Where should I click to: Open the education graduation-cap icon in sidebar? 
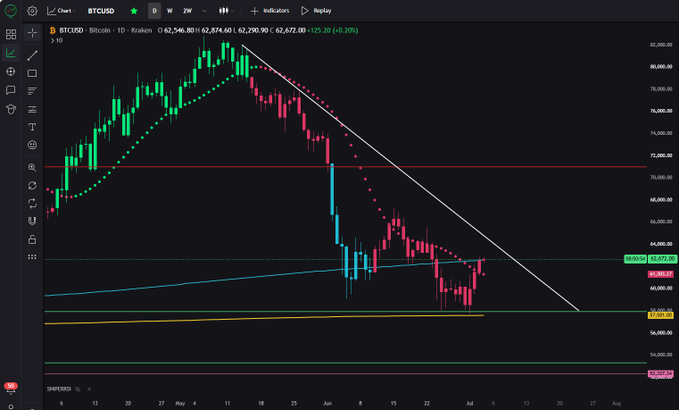[x=11, y=109]
